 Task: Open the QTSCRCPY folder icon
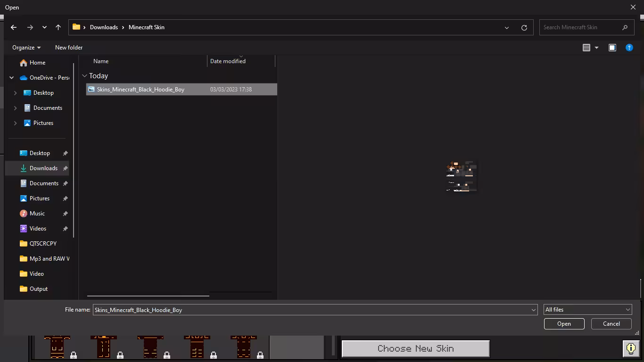(x=24, y=244)
